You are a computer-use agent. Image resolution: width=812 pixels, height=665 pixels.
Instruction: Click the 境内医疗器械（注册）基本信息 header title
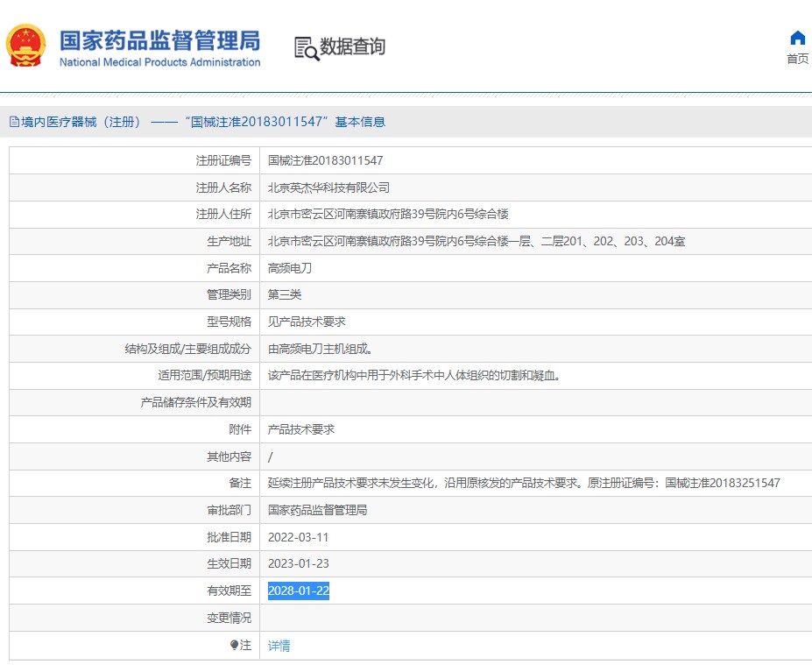[203, 123]
